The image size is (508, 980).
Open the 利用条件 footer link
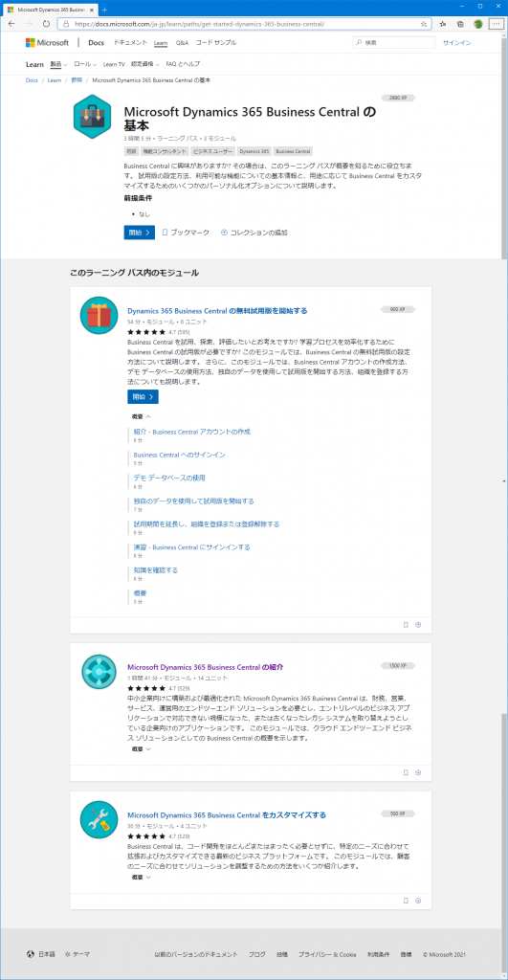pyautogui.click(x=379, y=954)
